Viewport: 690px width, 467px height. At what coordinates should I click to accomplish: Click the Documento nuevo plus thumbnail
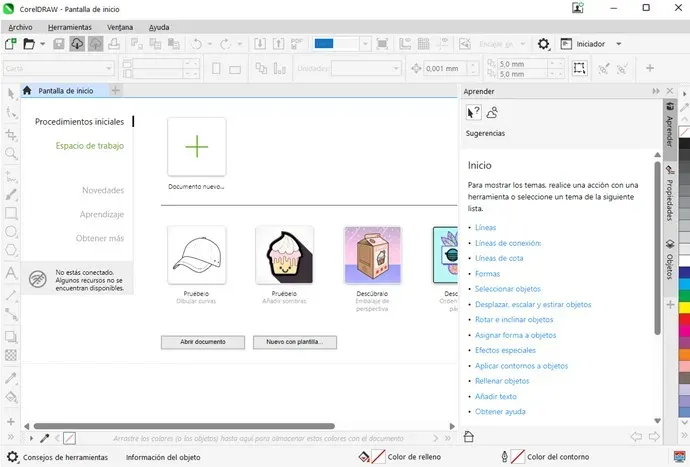coord(197,147)
